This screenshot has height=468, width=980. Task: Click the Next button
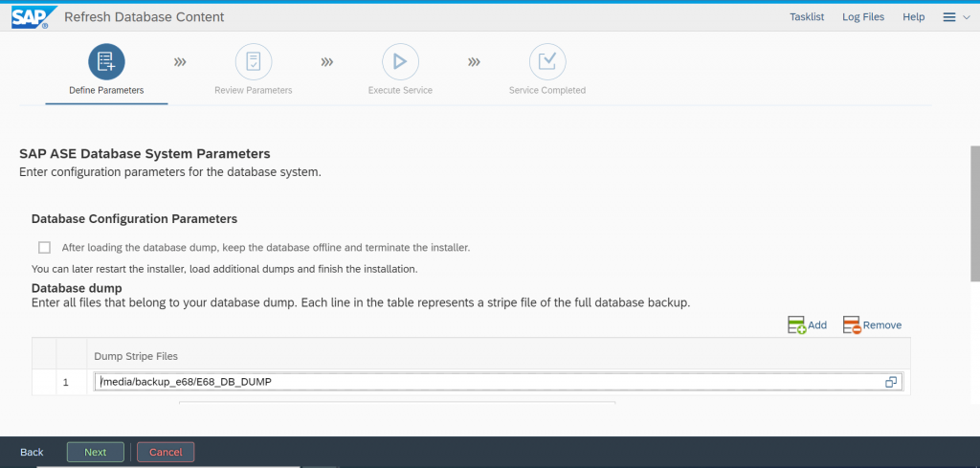pos(96,452)
